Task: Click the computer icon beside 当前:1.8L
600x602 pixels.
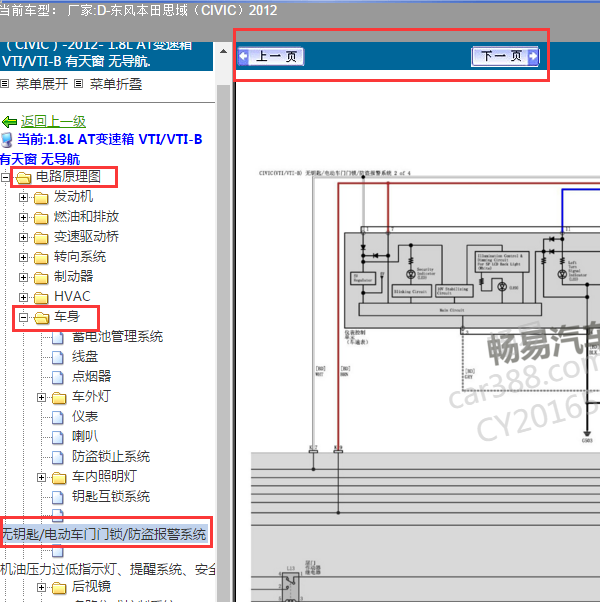Action: click(7, 140)
